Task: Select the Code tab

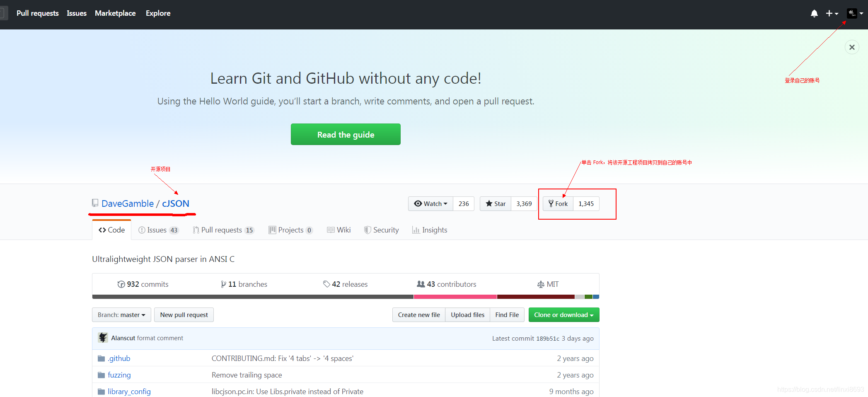Action: click(111, 230)
